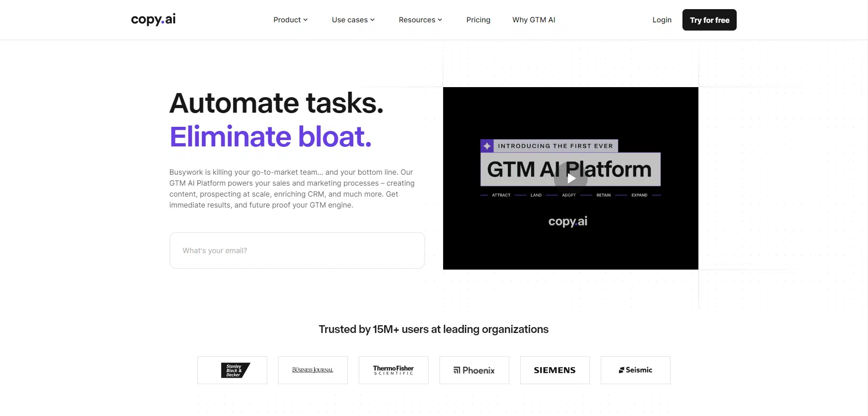This screenshot has height=416, width=868.
Task: Open the Why GTM AI page
Action: (x=533, y=20)
